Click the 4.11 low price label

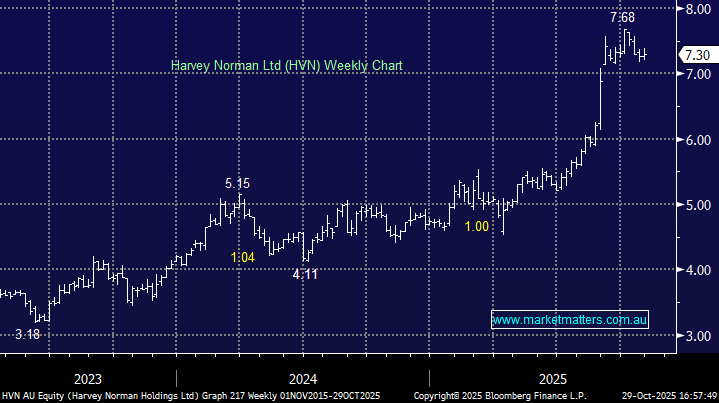click(305, 274)
